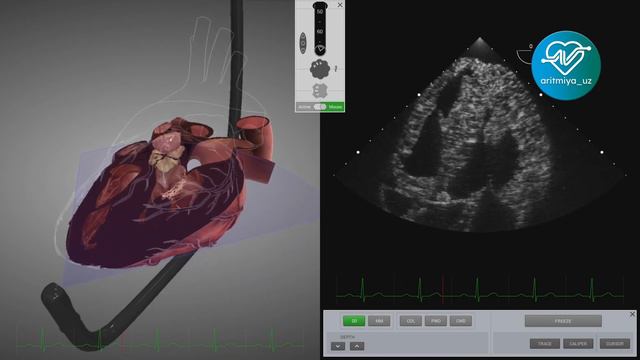Choose the TRACE measurement tool
Image resolution: width=640 pixels, height=360 pixels.
point(544,344)
